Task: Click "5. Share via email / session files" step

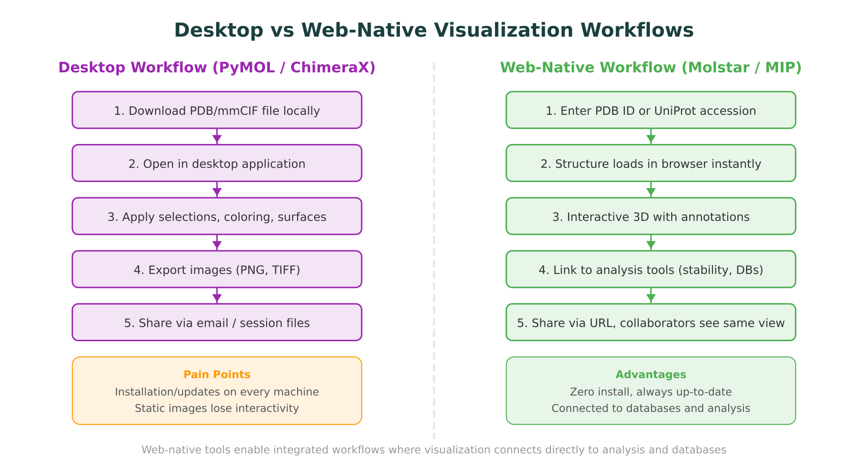Action: 217,322
